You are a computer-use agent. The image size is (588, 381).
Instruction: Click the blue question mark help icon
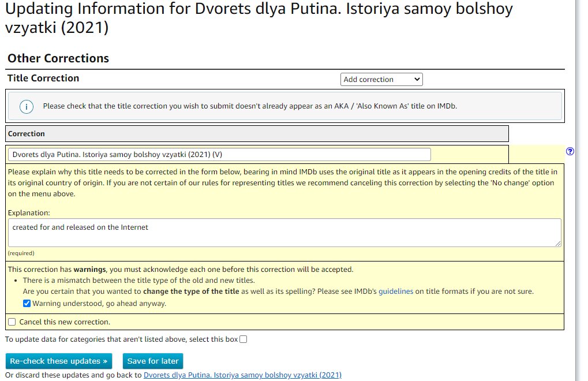pos(570,151)
